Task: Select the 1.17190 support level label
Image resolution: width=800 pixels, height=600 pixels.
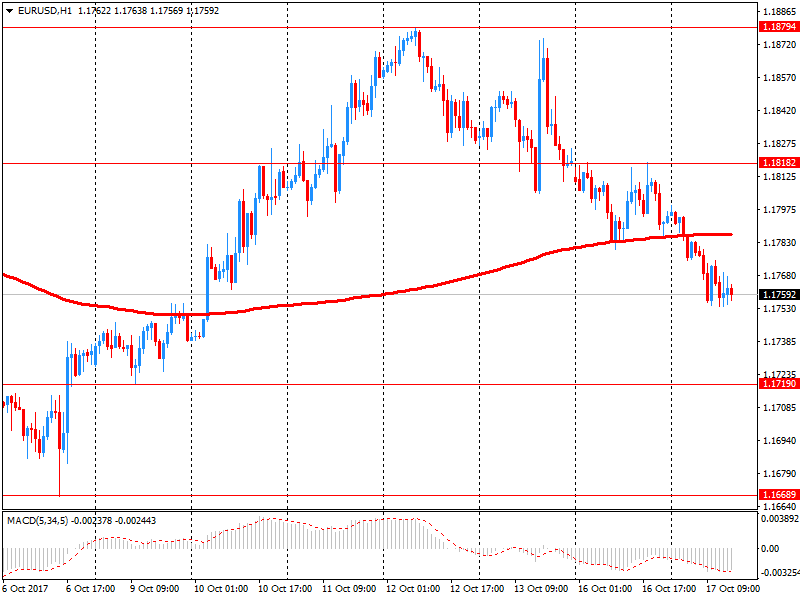Action: click(x=779, y=384)
